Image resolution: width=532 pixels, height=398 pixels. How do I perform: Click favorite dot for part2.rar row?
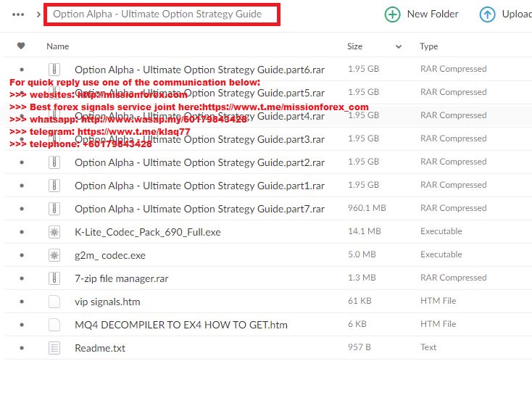(x=22, y=162)
